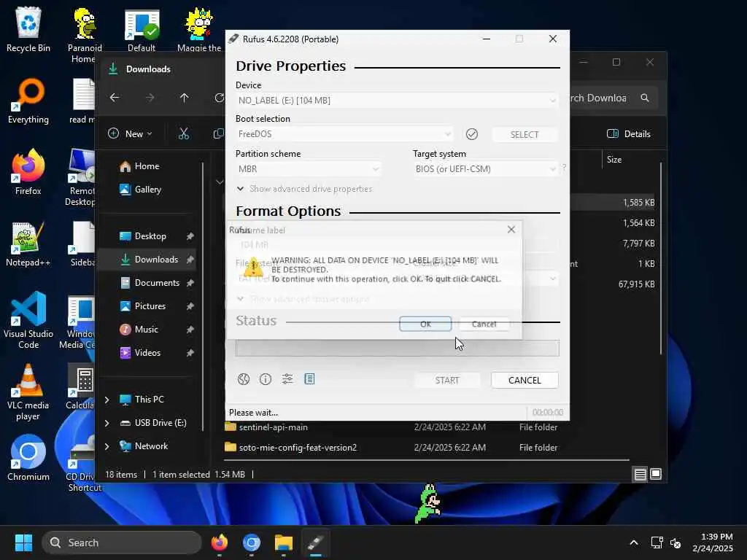This screenshot has width=747, height=560.
Task: Expand This PC tree node
Action: [107, 400]
